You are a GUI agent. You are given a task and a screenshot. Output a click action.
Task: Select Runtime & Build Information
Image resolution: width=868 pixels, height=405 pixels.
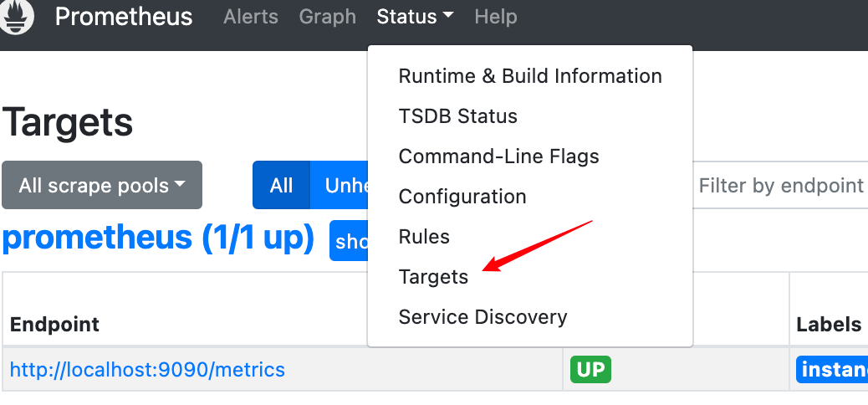coord(530,76)
